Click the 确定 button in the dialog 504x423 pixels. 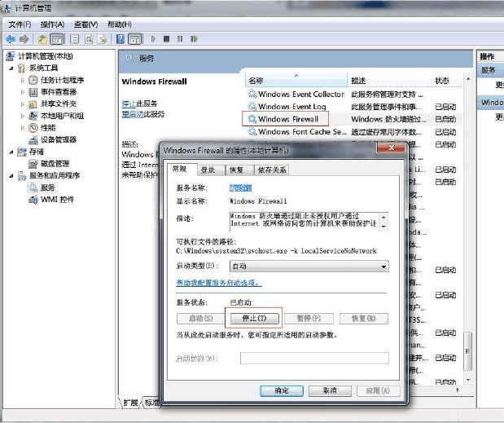coord(282,390)
